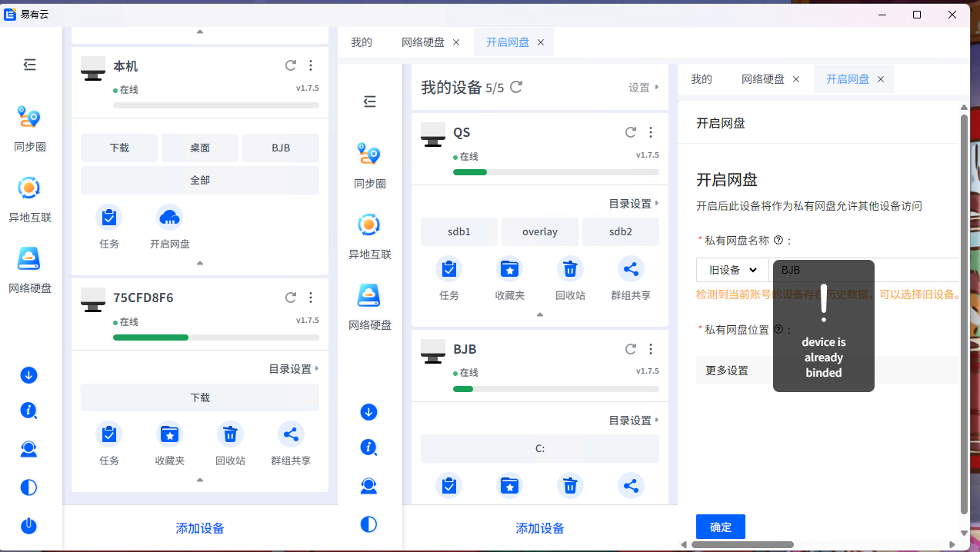Click the 75CFD8F6 storage usage bar
Viewport: 980px width, 552px height.
pyautogui.click(x=215, y=338)
